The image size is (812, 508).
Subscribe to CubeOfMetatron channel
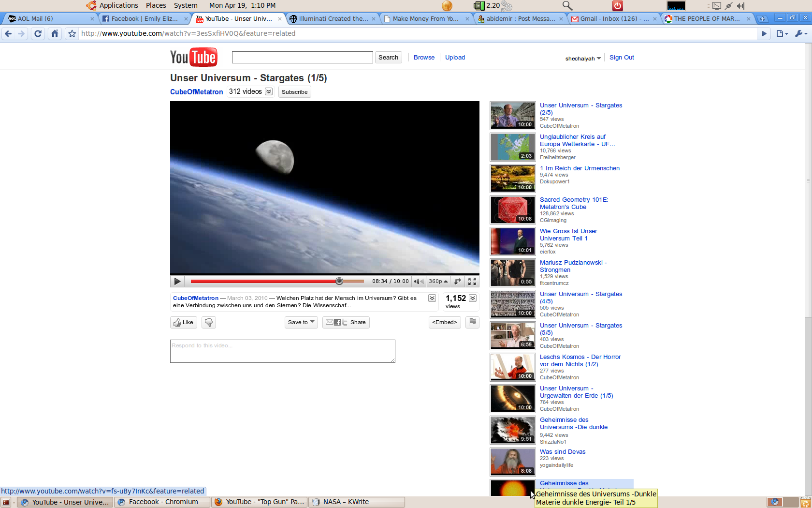(294, 92)
